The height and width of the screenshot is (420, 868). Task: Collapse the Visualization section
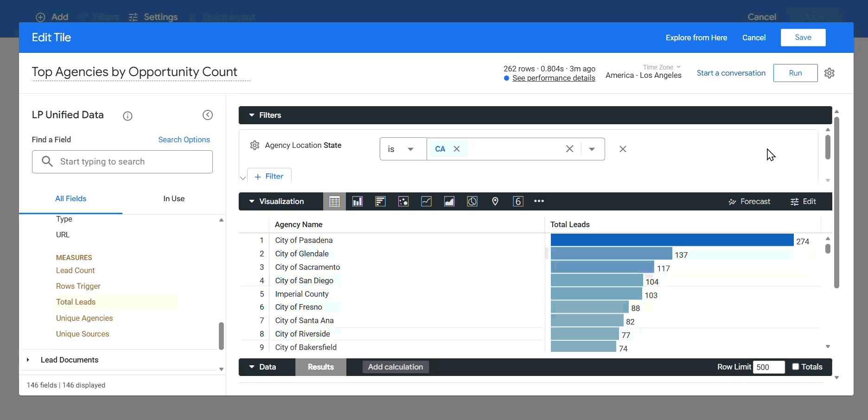coord(252,201)
